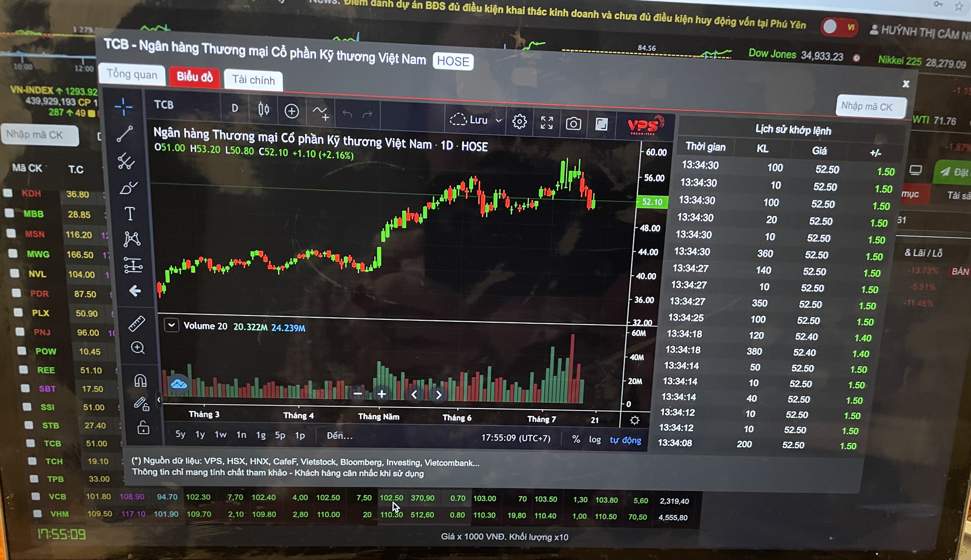
Task: Tick the checkbox for VHM row
Action: tap(37, 513)
